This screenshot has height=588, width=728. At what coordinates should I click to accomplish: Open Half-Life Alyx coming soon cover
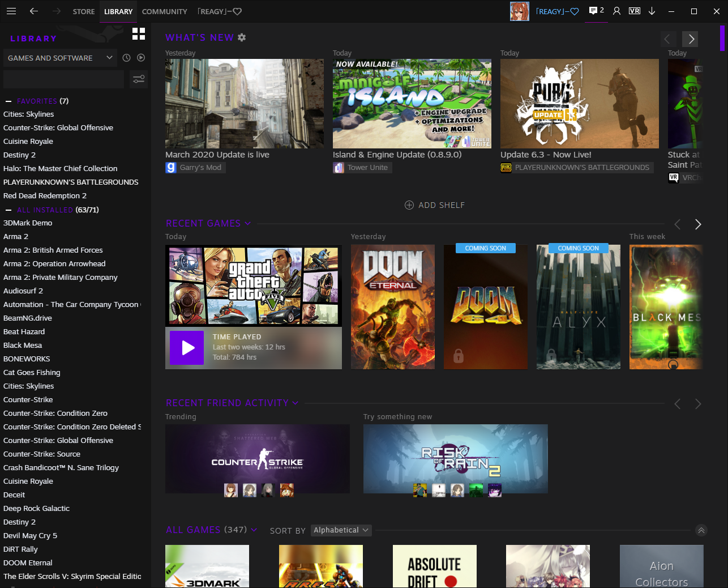pyautogui.click(x=579, y=307)
